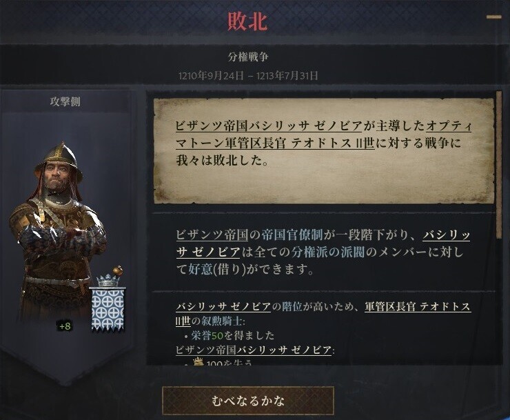Click 軍管区長官 テオドトス link in bottom section
This screenshot has width=510, height=420.
pyautogui.click(x=418, y=306)
